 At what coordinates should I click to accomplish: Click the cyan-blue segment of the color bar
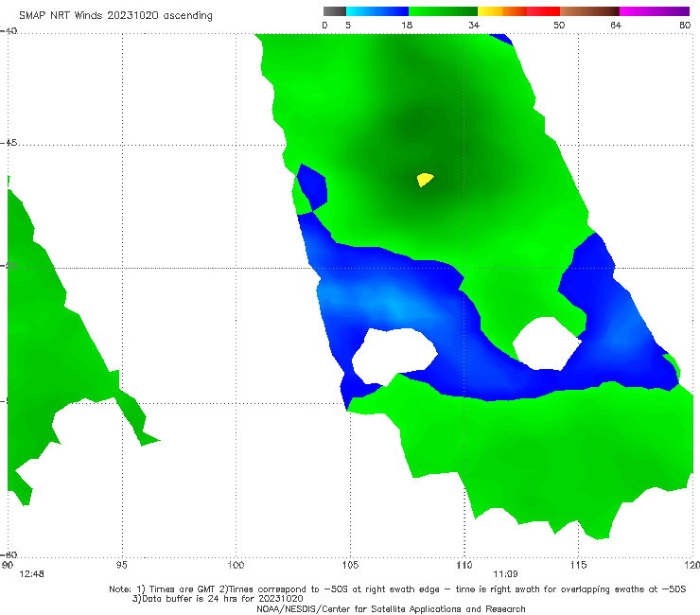[x=377, y=11]
